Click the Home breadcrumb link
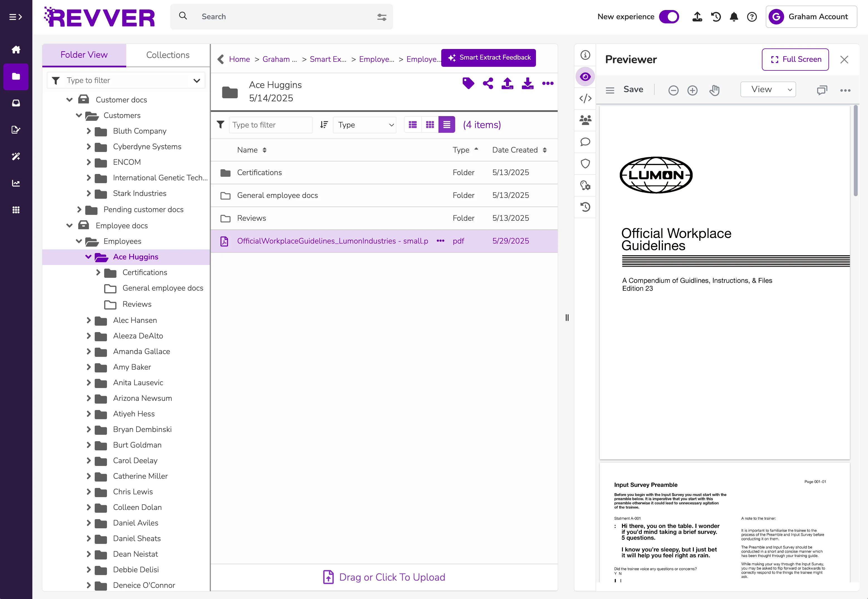The height and width of the screenshot is (599, 868). (239, 59)
